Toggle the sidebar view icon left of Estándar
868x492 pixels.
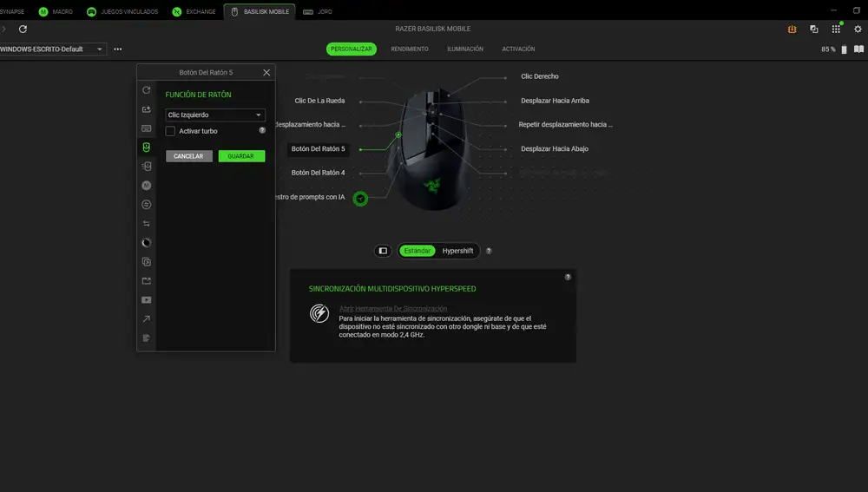383,251
